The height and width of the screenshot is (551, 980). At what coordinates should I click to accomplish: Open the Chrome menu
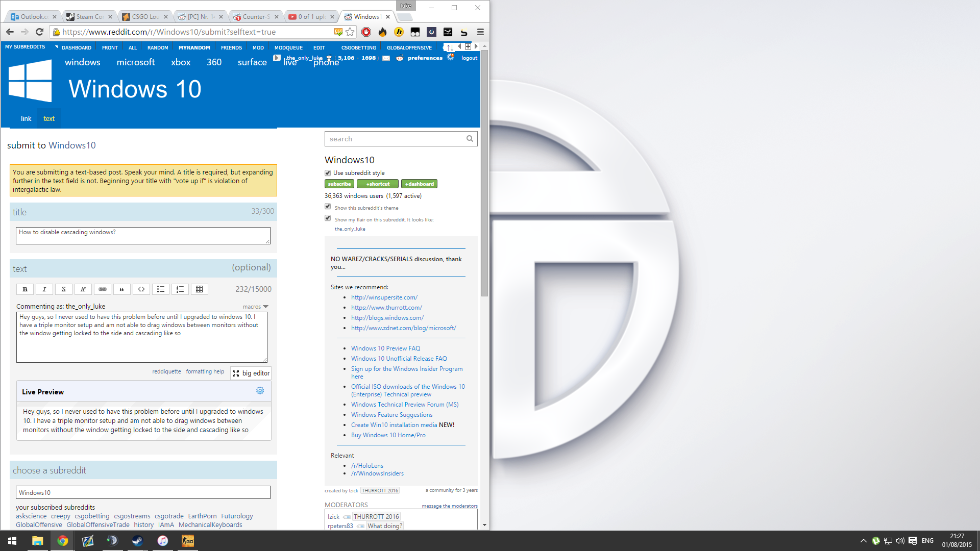click(x=480, y=32)
